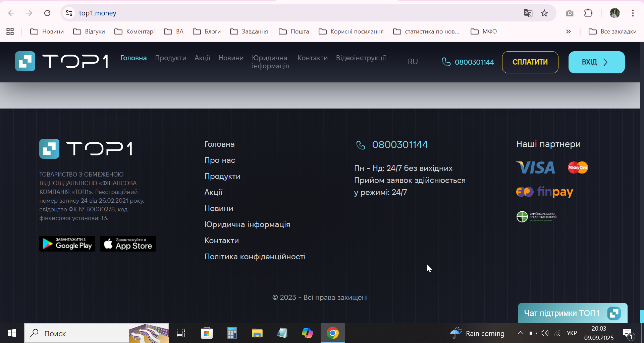Switch site language to RU
Viewport: 644px width, 343px height.
tap(413, 62)
